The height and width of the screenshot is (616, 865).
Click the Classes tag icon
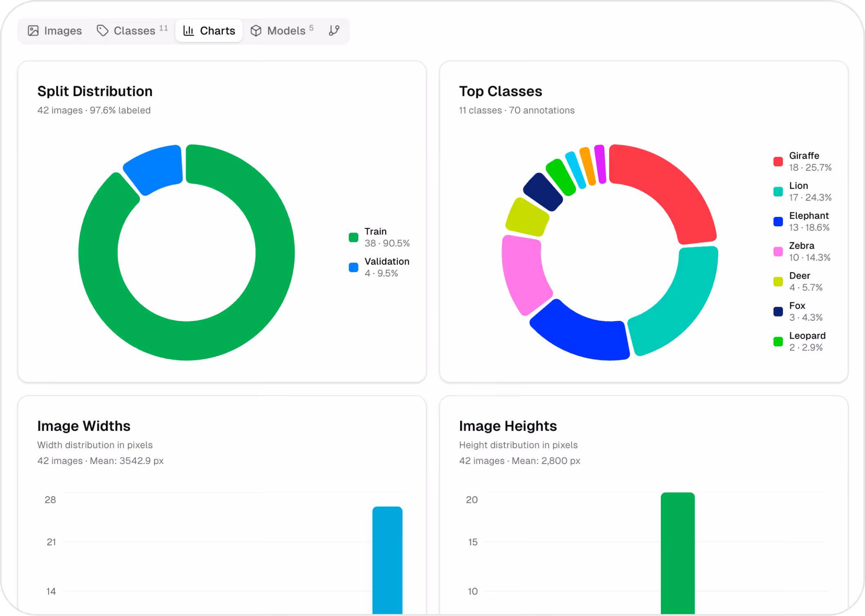(x=102, y=30)
